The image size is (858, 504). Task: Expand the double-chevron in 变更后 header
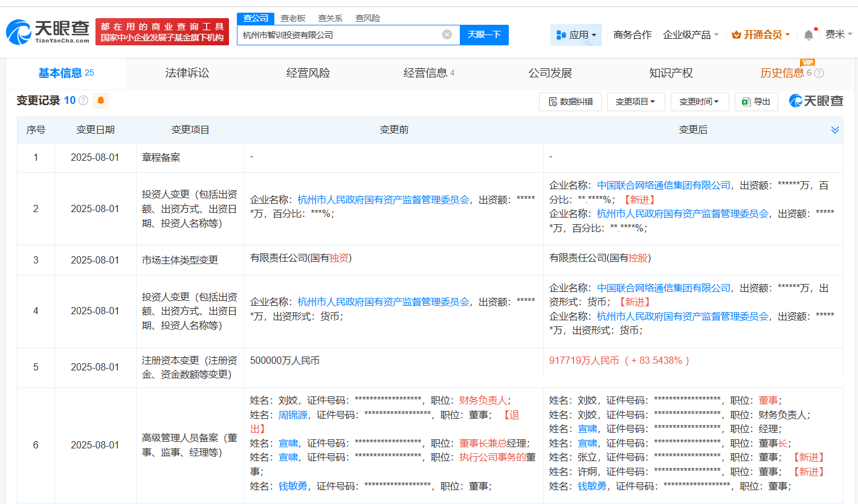[x=835, y=130]
